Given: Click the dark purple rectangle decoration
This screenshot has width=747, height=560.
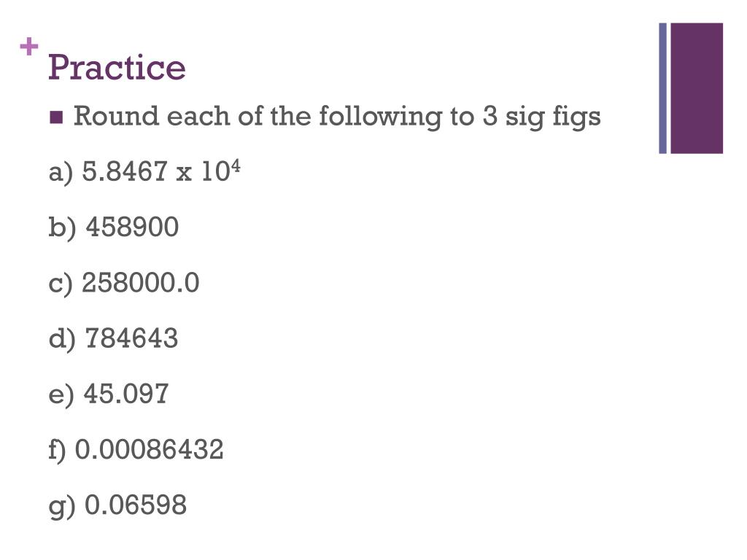Looking at the screenshot, I should click(x=697, y=88).
